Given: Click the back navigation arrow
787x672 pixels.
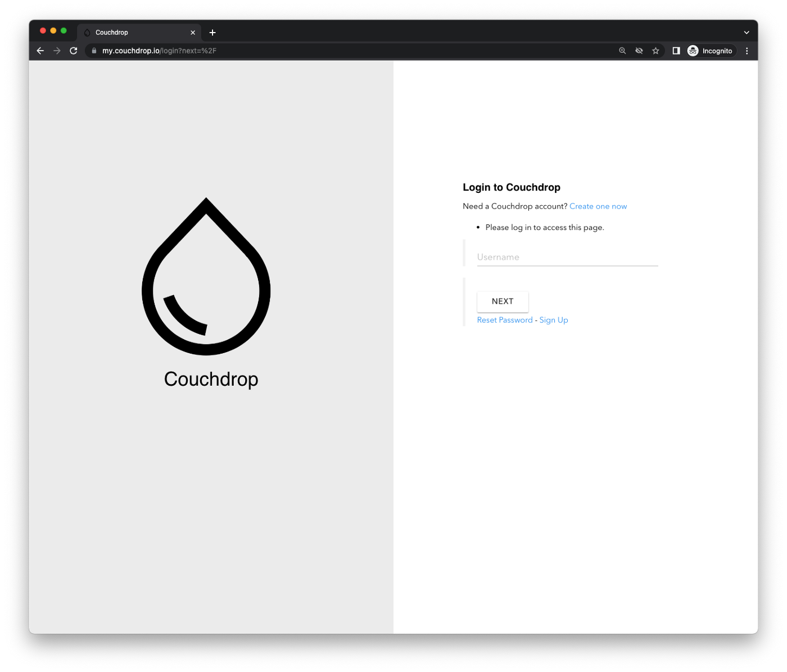Looking at the screenshot, I should pos(40,51).
